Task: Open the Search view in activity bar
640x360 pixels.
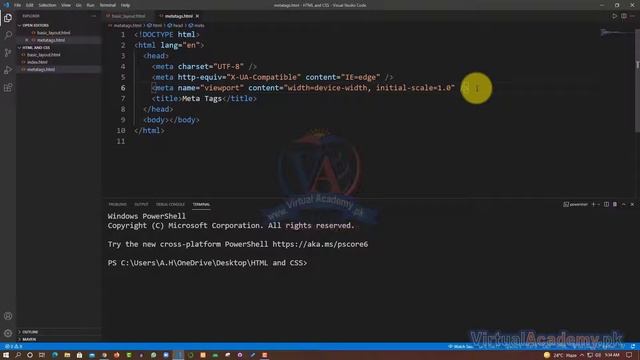Action: coord(8,35)
